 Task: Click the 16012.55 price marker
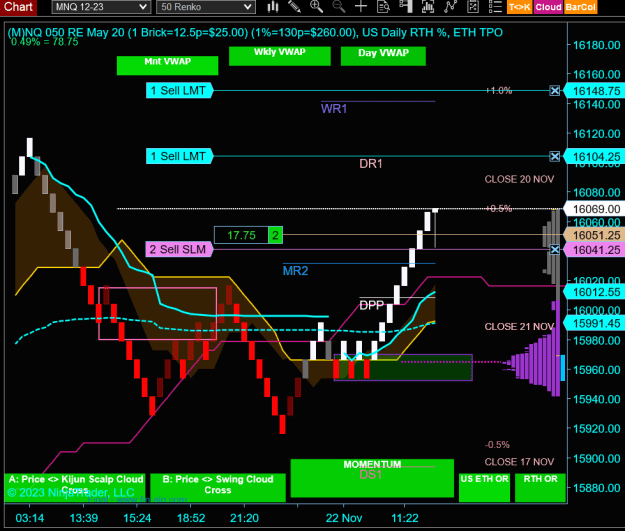595,292
